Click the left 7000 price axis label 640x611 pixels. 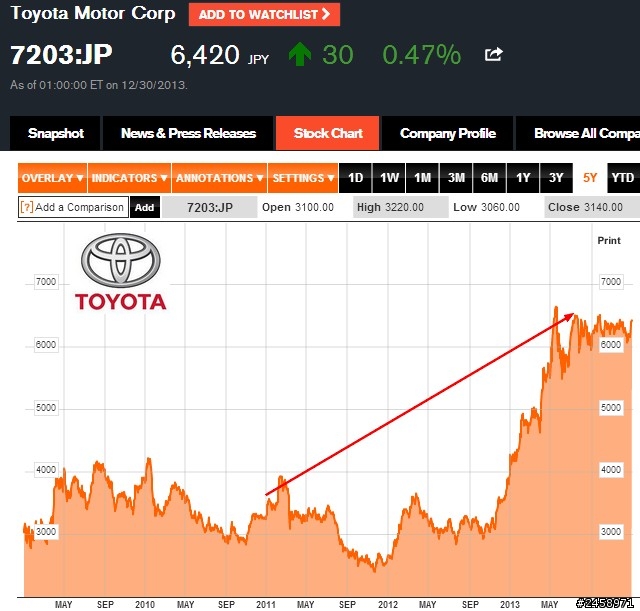click(46, 282)
